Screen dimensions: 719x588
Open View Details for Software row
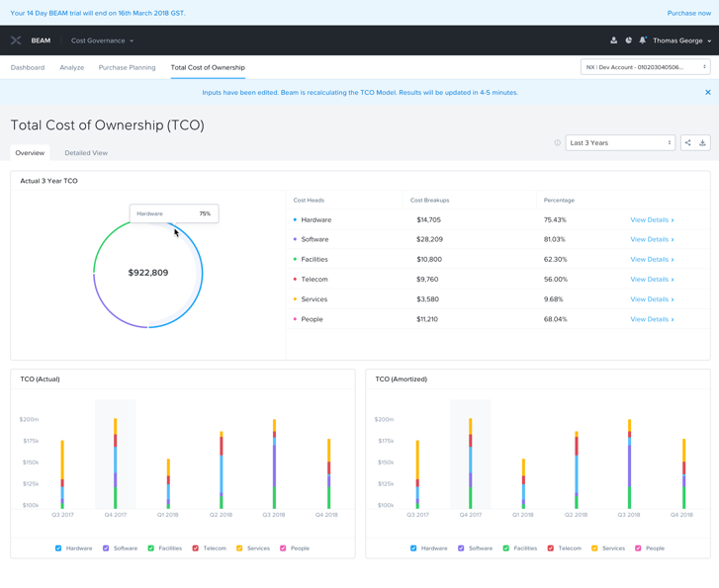652,239
